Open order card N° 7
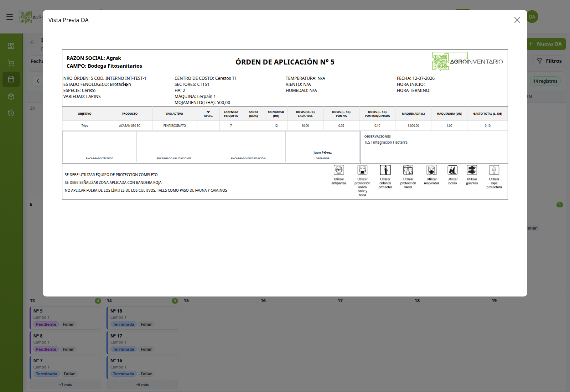This screenshot has width=570, height=392. point(65,367)
